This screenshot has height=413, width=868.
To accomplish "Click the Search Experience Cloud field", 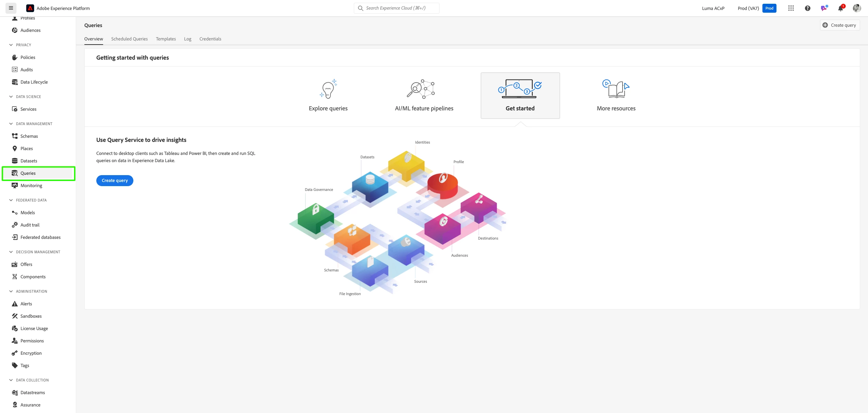I will point(397,8).
